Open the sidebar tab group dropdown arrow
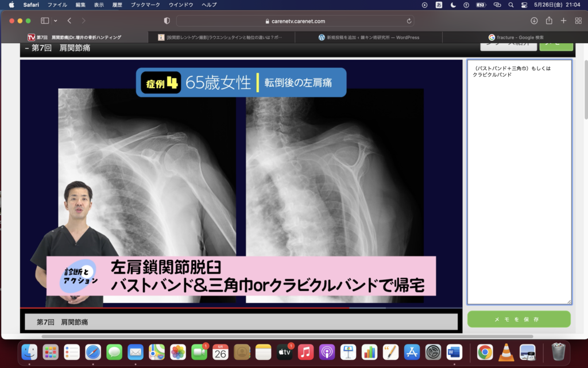The image size is (588, 368). 55,21
